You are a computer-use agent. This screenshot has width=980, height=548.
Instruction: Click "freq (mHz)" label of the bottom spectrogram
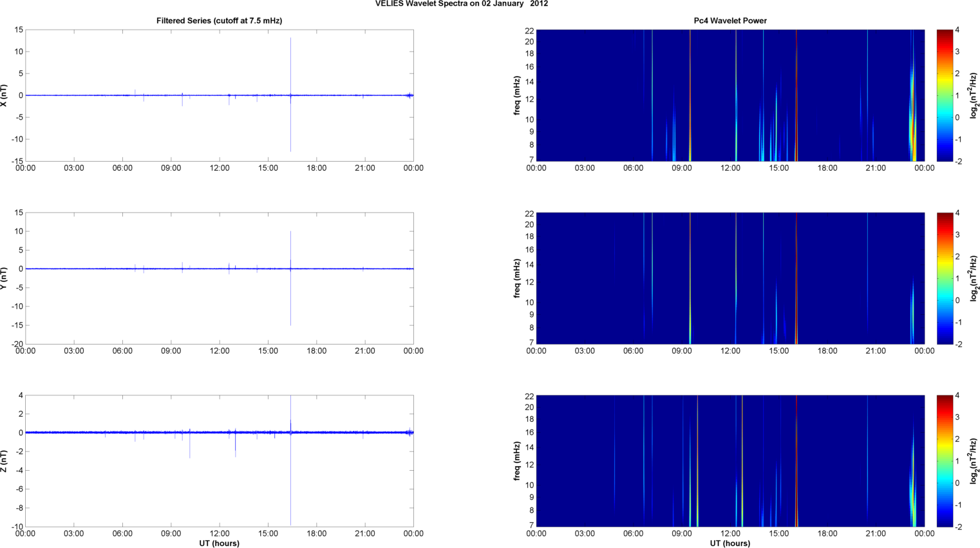[517, 461]
